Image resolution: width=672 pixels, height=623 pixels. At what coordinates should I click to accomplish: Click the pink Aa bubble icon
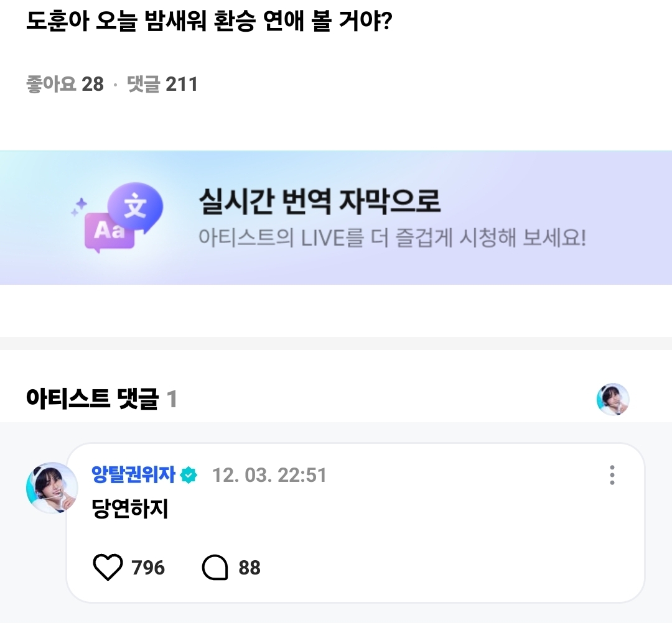point(110,231)
